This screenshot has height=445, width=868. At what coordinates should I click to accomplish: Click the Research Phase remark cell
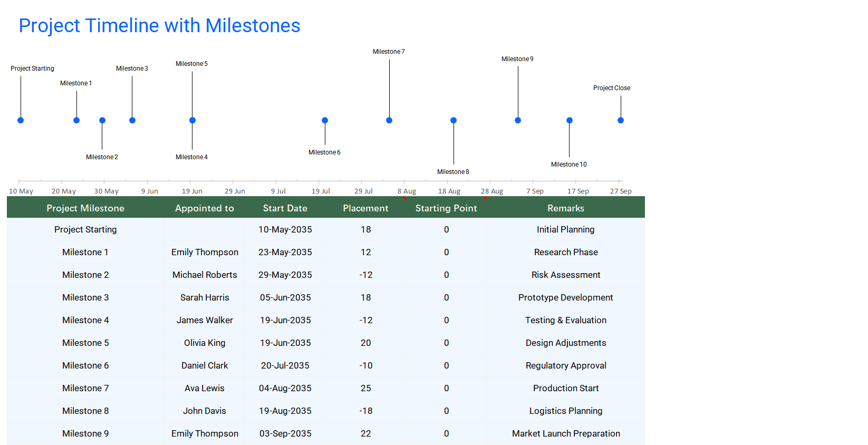point(566,252)
